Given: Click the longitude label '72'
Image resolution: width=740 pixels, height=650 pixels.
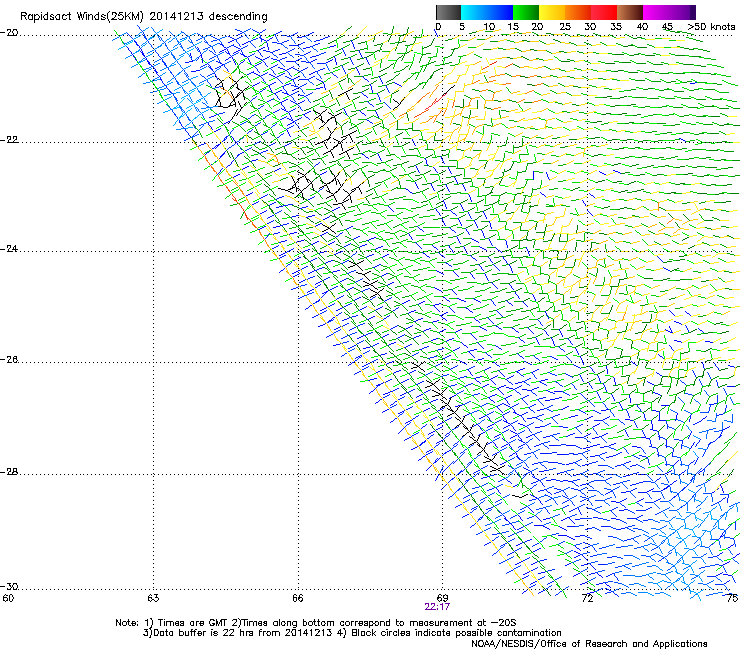Looking at the screenshot, I should (587, 598).
